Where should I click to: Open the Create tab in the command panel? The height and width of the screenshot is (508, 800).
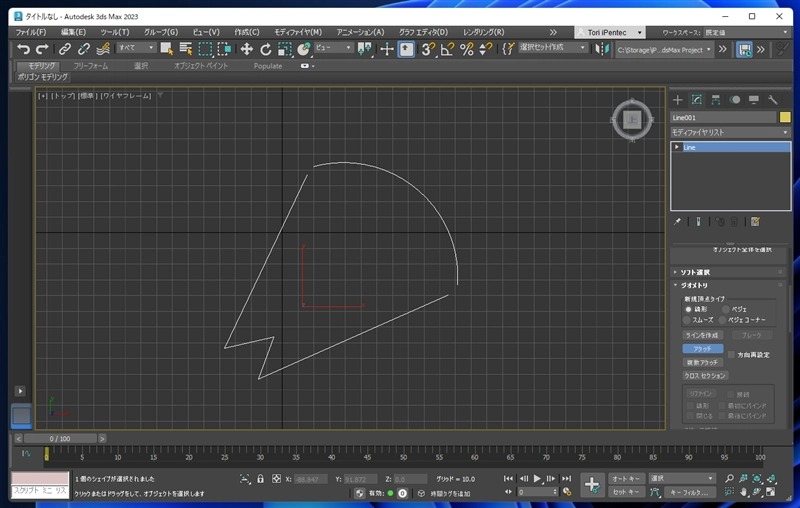tap(677, 100)
